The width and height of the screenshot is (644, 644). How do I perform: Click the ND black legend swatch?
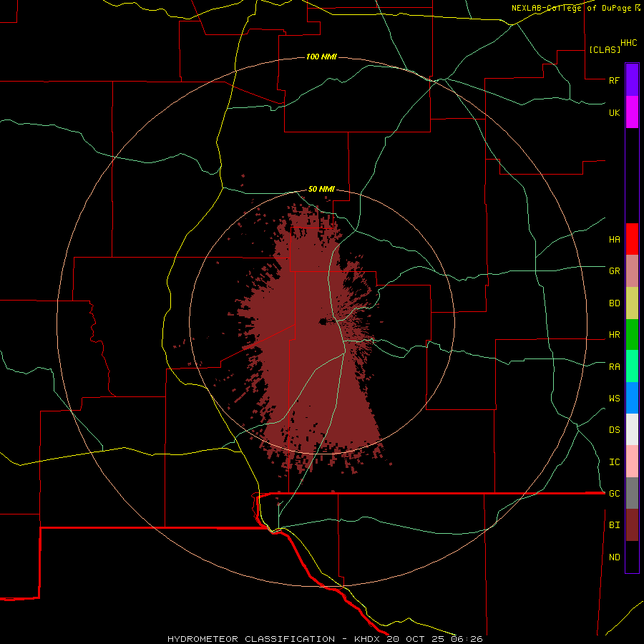(632, 557)
